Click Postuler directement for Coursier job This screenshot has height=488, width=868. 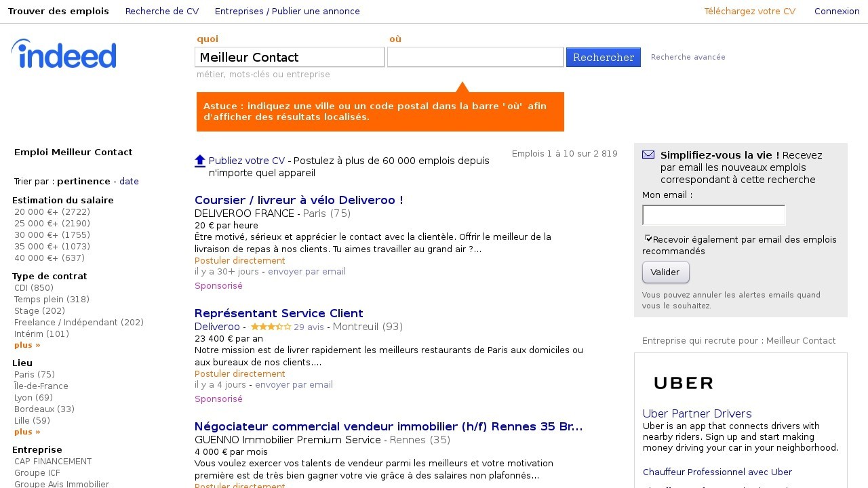240,260
